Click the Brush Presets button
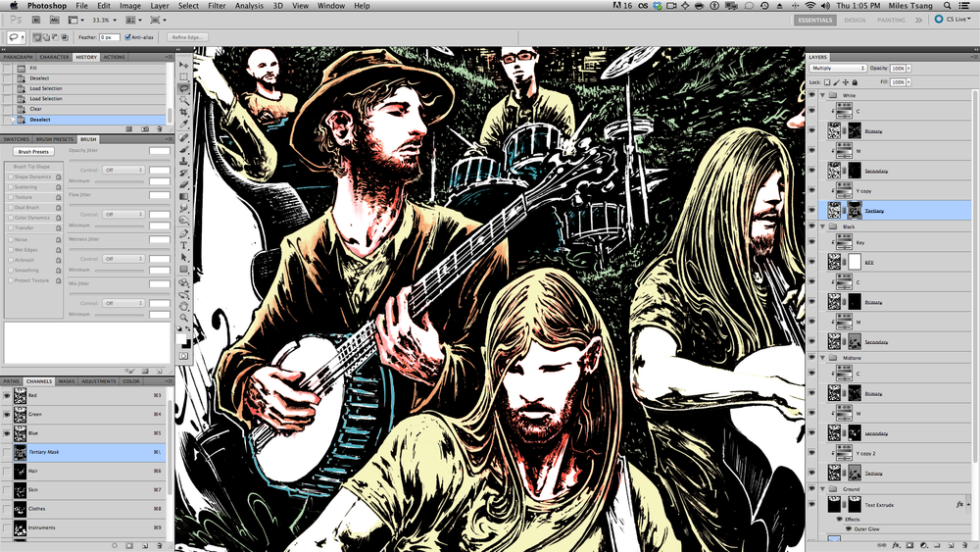980x552 pixels. point(33,152)
